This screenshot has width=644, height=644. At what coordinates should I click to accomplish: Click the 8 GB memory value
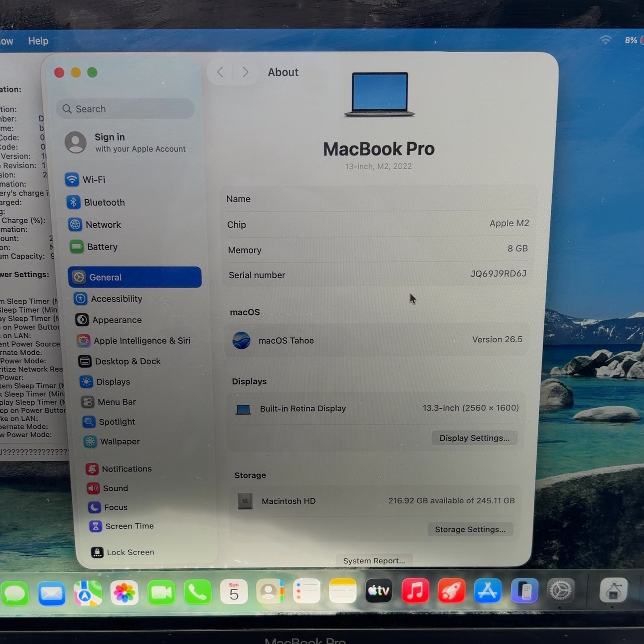click(517, 248)
